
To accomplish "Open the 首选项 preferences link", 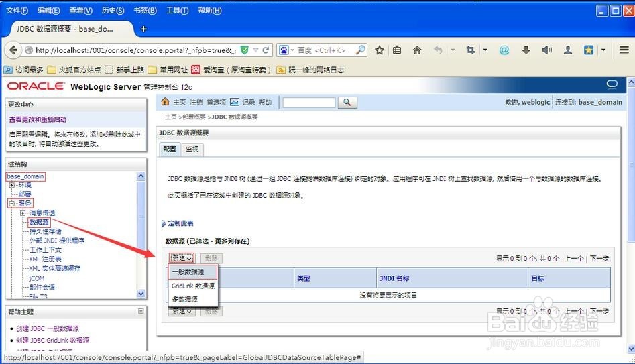I will point(217,102).
